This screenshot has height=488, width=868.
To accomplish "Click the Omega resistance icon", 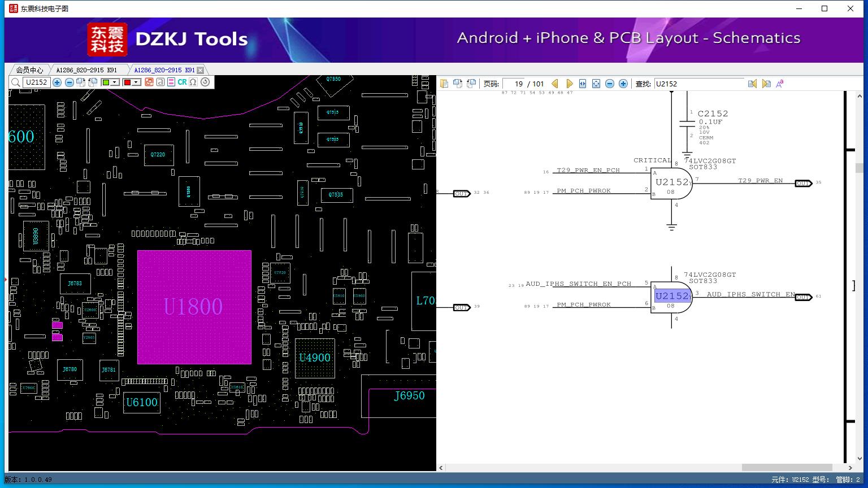I will coord(193,82).
